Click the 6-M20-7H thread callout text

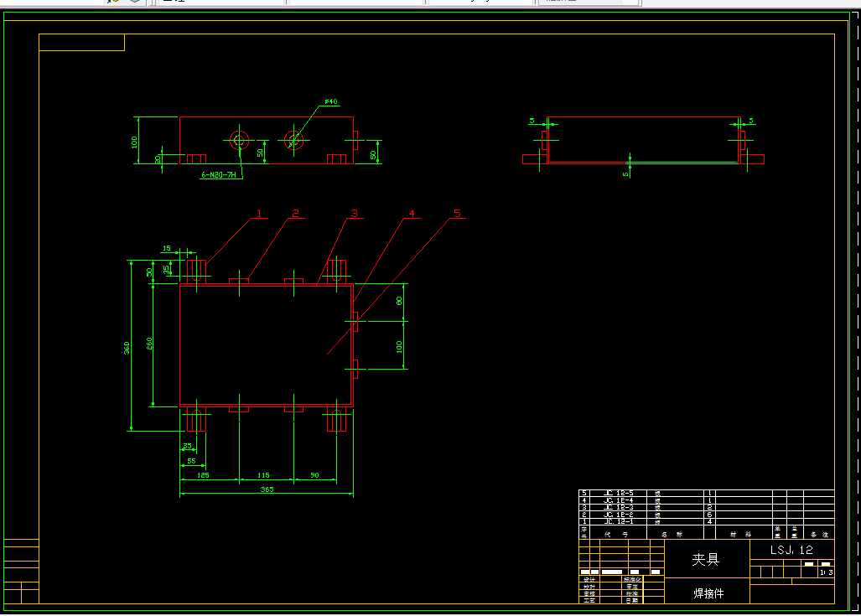pyautogui.click(x=219, y=174)
